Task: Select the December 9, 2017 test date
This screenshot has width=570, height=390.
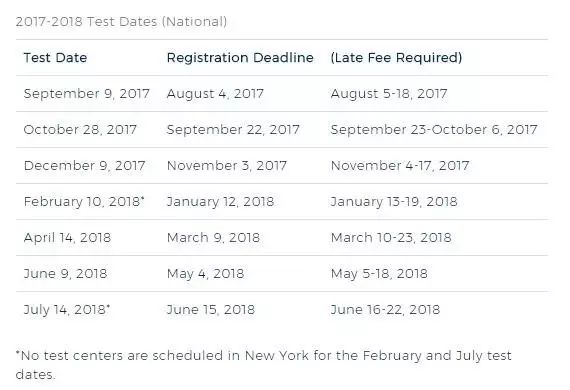Action: (x=84, y=166)
